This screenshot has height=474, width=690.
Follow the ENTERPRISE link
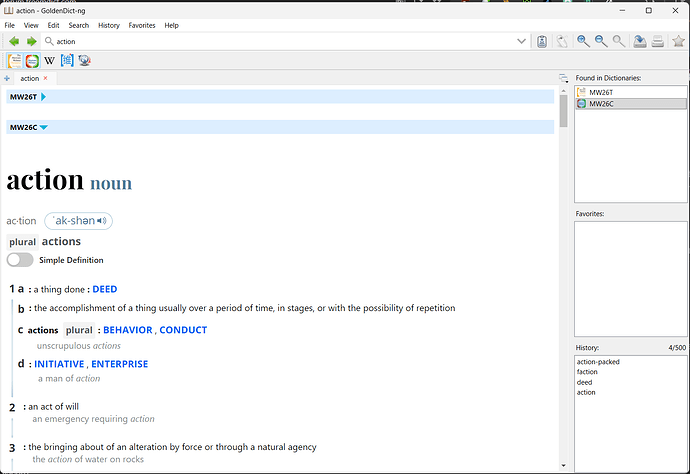[120, 364]
